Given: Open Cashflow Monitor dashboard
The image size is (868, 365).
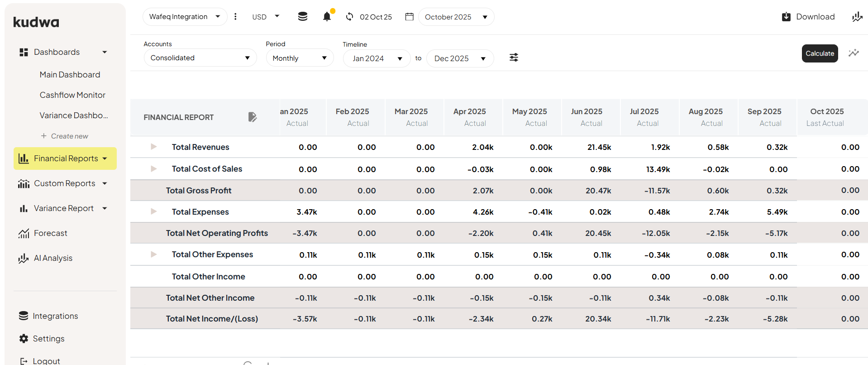Looking at the screenshot, I should [x=72, y=95].
